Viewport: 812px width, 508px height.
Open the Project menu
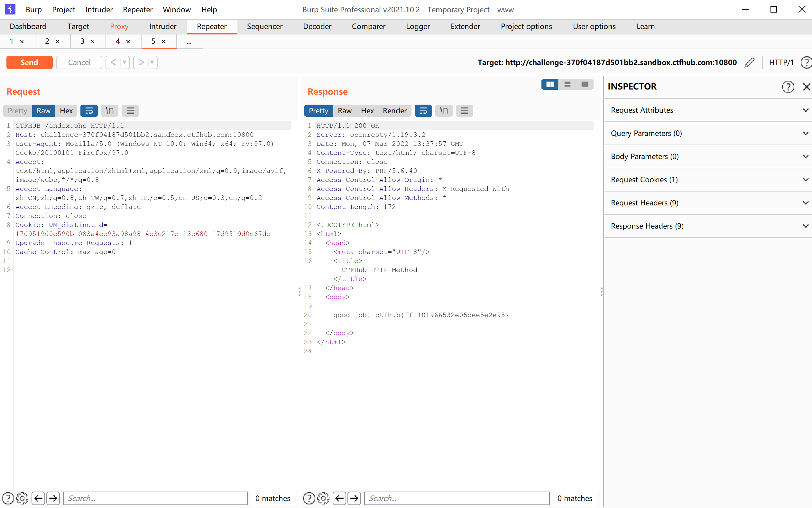point(63,9)
